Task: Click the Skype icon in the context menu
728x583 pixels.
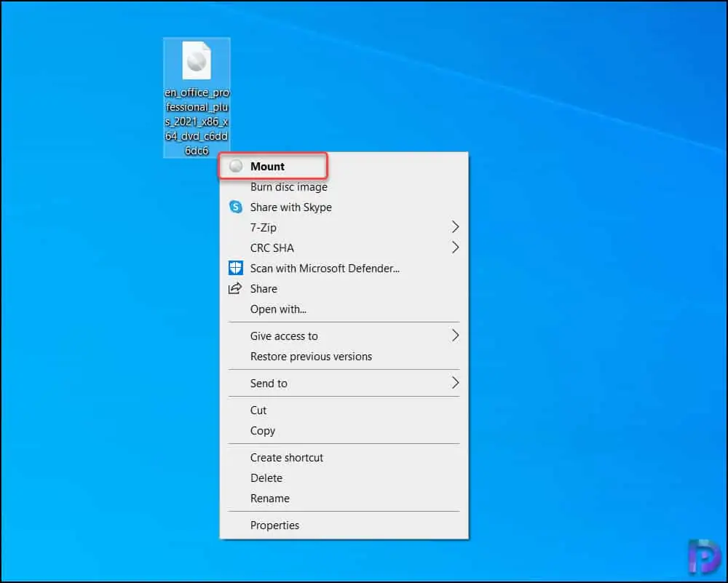Action: (236, 207)
